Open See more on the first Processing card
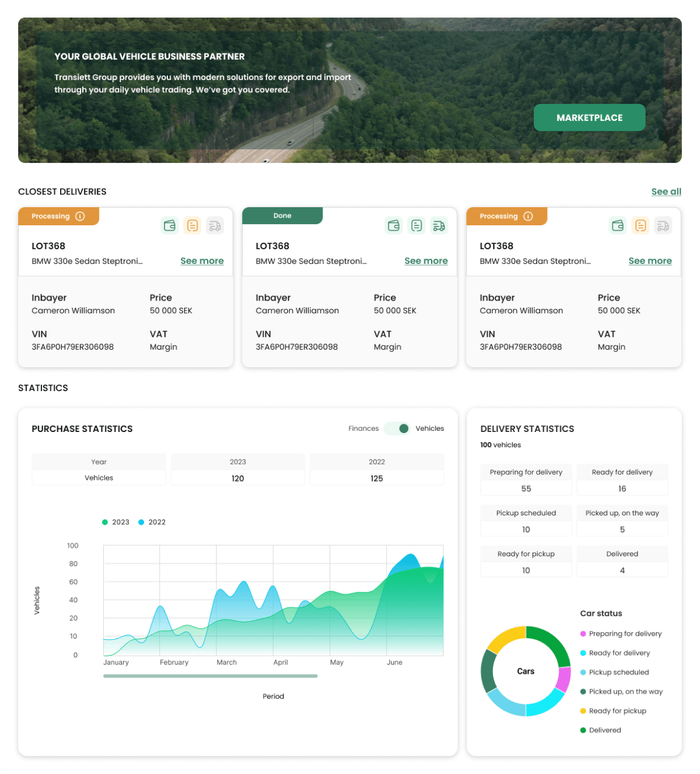The height and width of the screenshot is (774, 700). (202, 261)
